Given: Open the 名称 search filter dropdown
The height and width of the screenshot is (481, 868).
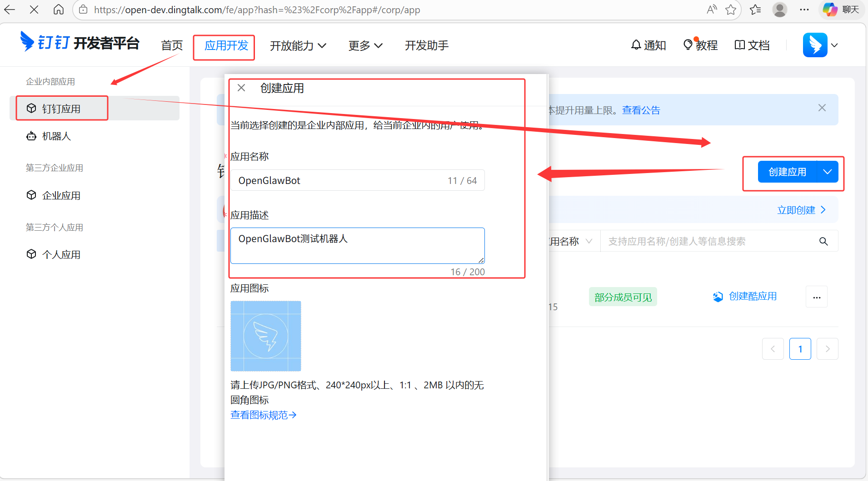Looking at the screenshot, I should coord(571,241).
